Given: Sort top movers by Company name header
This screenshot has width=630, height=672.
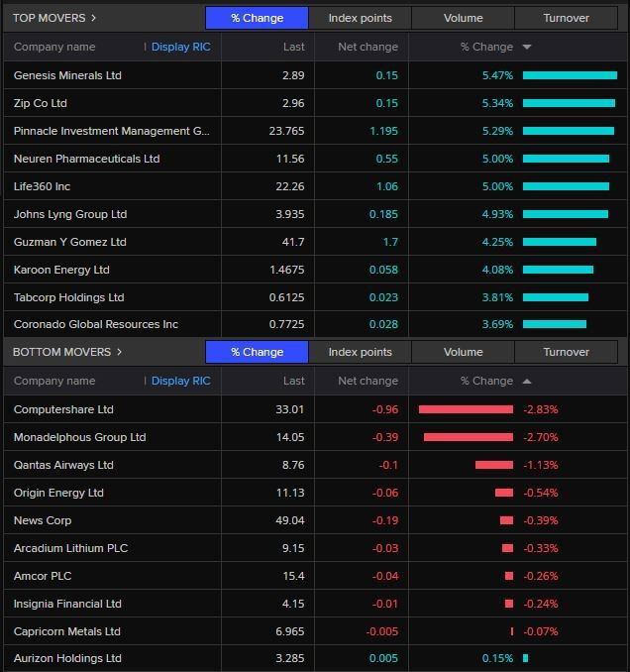Looking at the screenshot, I should [x=54, y=47].
